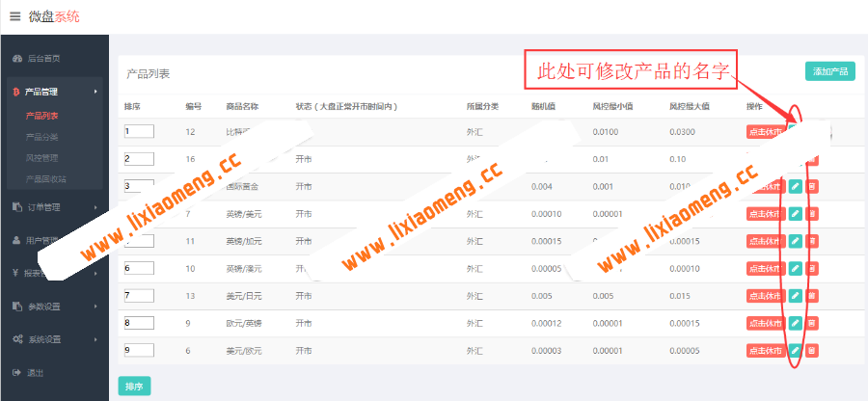
Task: Click pencil icon in row numbered 10
Action: [795, 268]
